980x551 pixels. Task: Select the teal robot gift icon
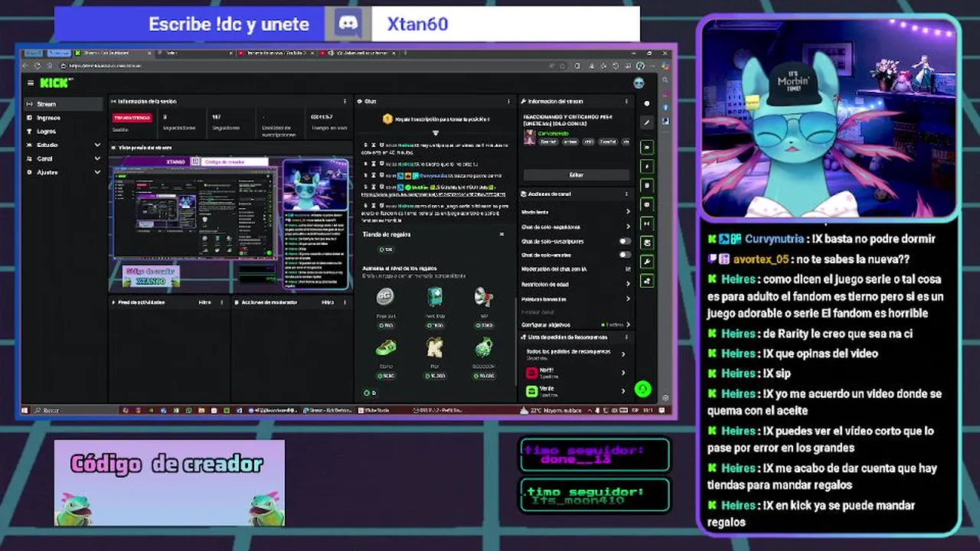(x=435, y=298)
